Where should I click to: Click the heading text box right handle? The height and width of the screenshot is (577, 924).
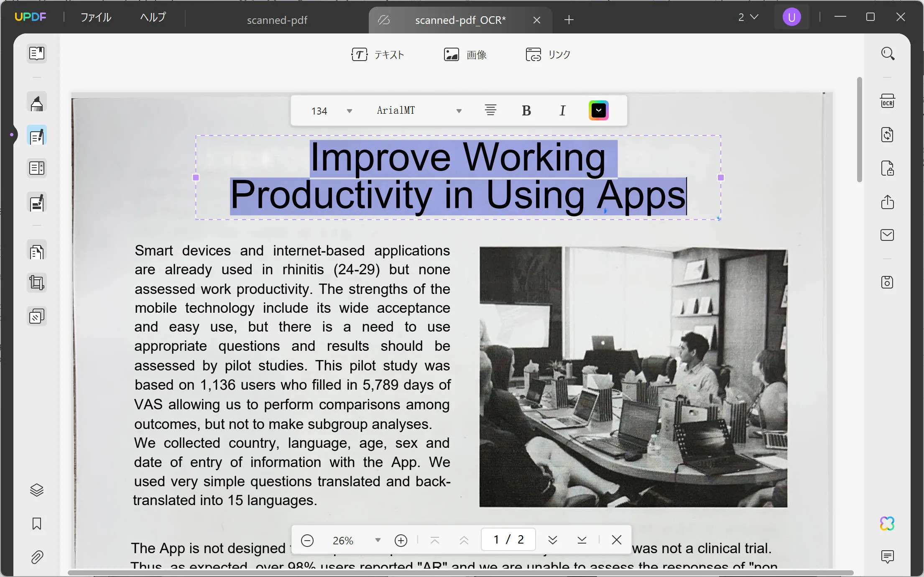(720, 177)
